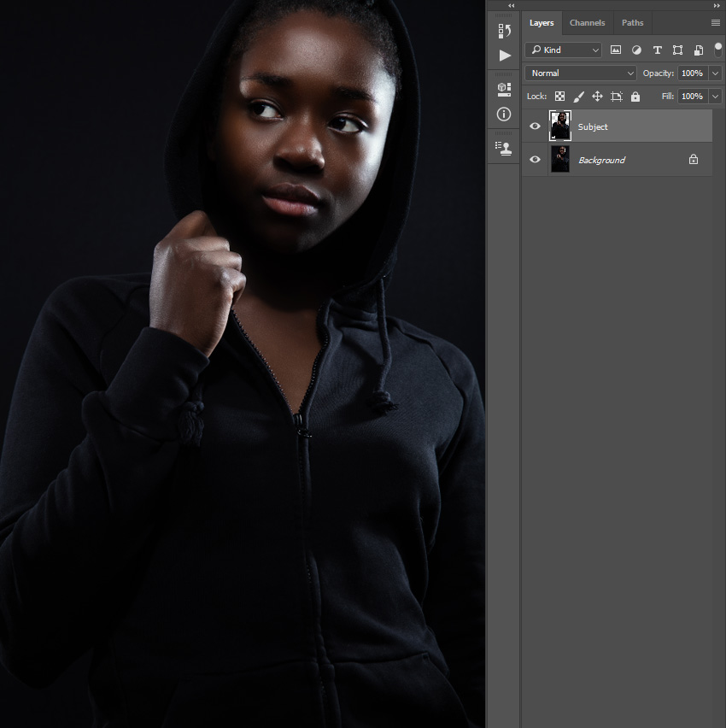Hide the Background layer
The height and width of the screenshot is (728, 726).
coord(535,159)
